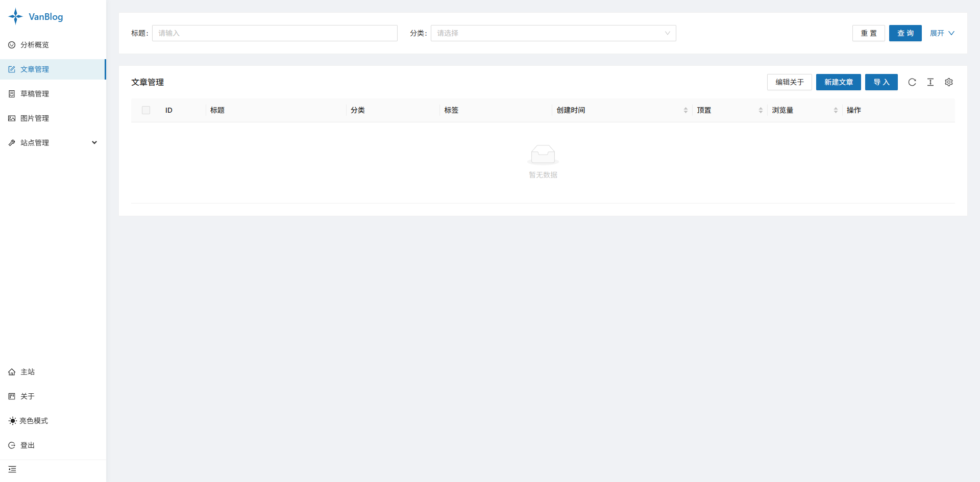980x482 pixels.
Task: Toggle the select-all checkbox in table header
Action: pyautogui.click(x=146, y=110)
